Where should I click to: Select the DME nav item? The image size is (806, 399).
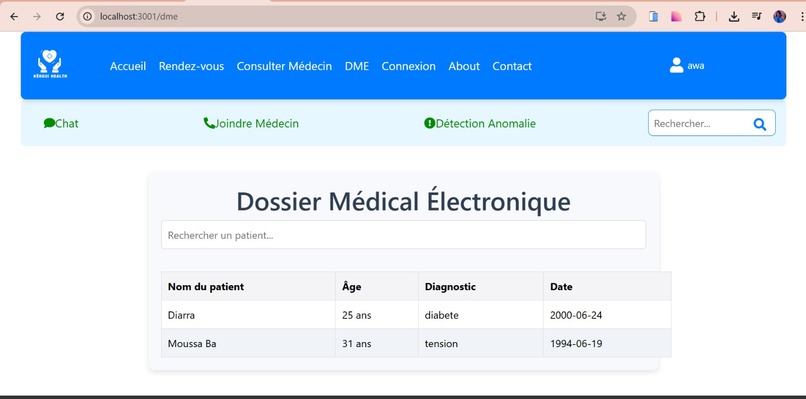point(357,66)
